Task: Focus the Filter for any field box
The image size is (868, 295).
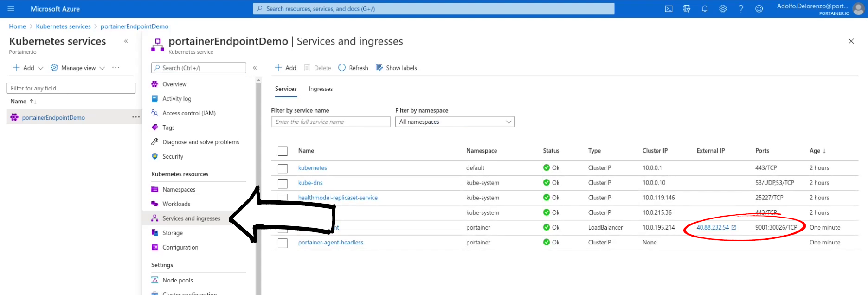Action: tap(71, 88)
